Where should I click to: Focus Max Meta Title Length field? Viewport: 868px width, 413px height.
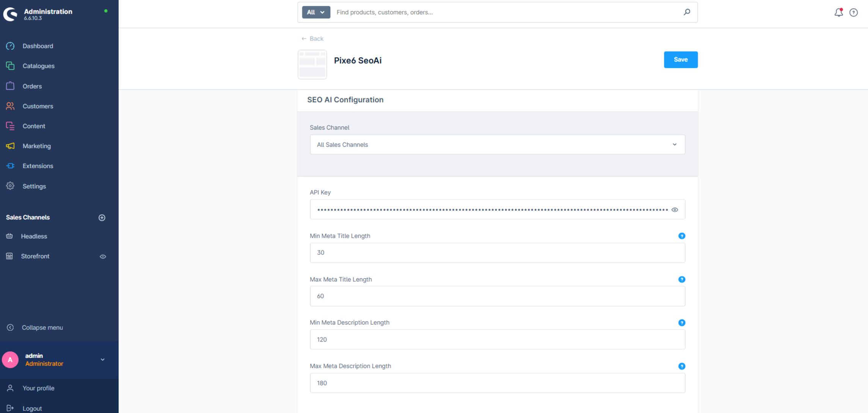(x=497, y=296)
